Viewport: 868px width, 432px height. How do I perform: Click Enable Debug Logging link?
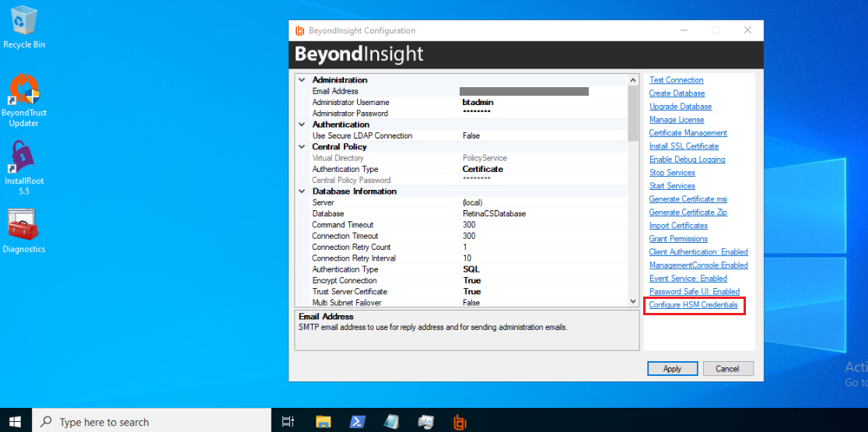(x=687, y=160)
